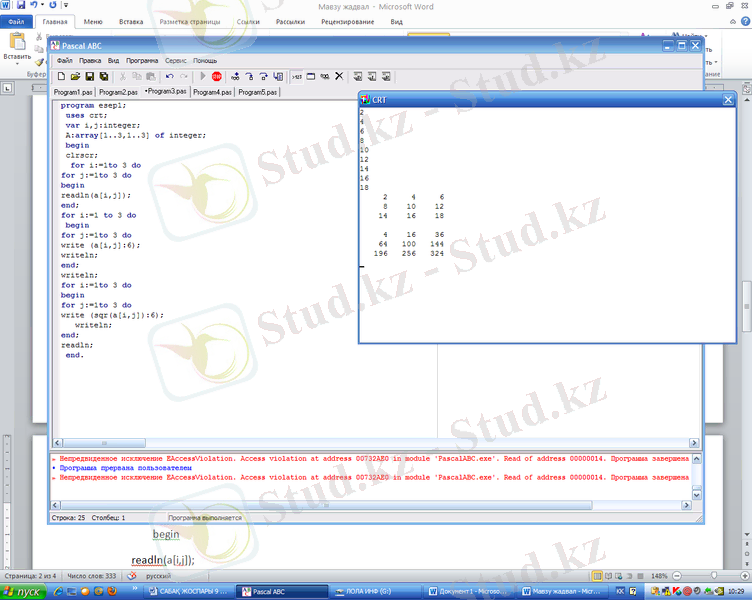Open the Вставка ribbon tab in Word

(x=130, y=20)
